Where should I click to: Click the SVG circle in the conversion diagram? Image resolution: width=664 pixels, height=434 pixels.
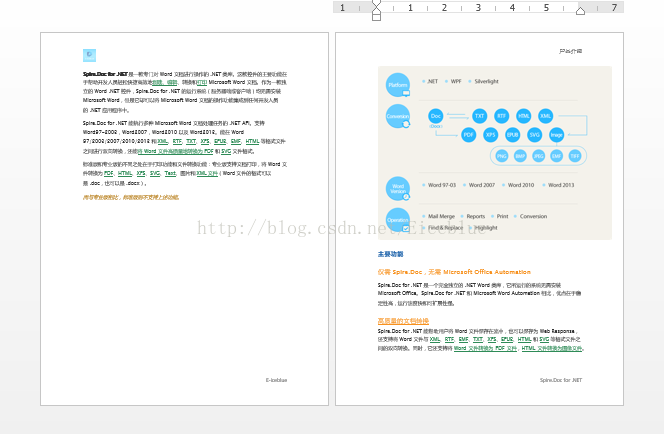pos(534,135)
